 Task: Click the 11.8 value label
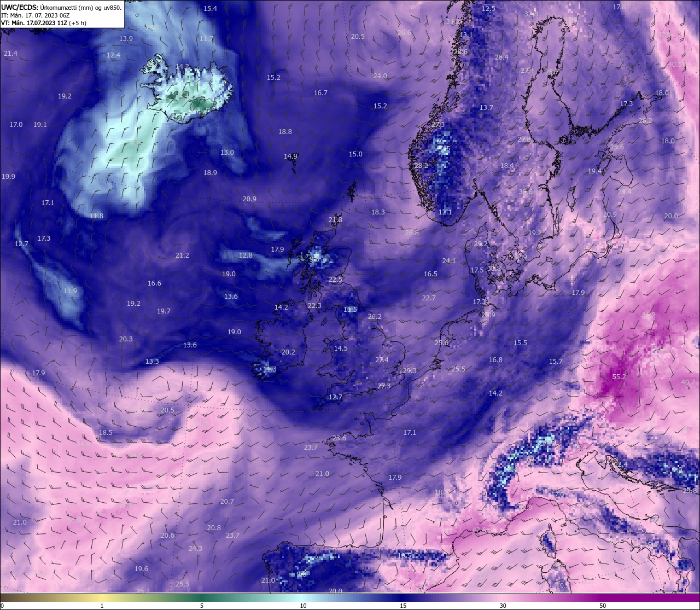click(x=96, y=216)
